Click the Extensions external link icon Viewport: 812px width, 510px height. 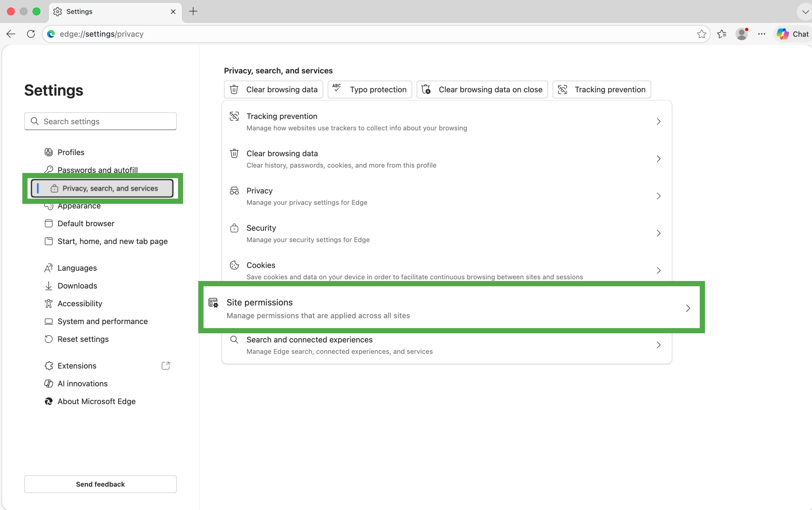click(166, 366)
